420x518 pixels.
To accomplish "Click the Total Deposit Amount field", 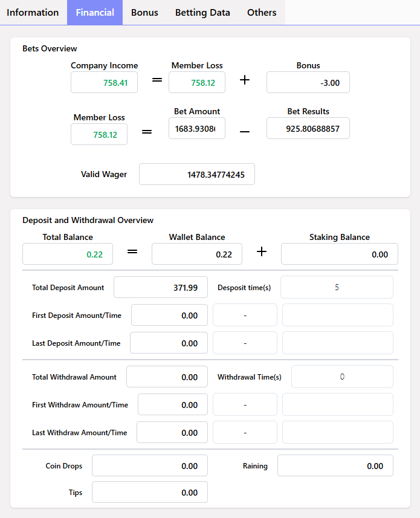I will click(x=160, y=288).
